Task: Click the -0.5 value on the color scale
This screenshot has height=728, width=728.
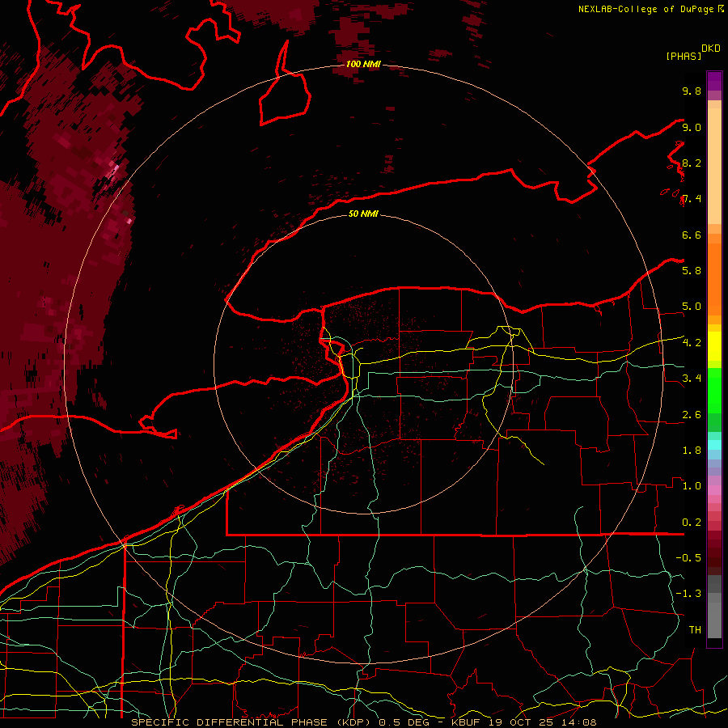Action: [x=688, y=558]
